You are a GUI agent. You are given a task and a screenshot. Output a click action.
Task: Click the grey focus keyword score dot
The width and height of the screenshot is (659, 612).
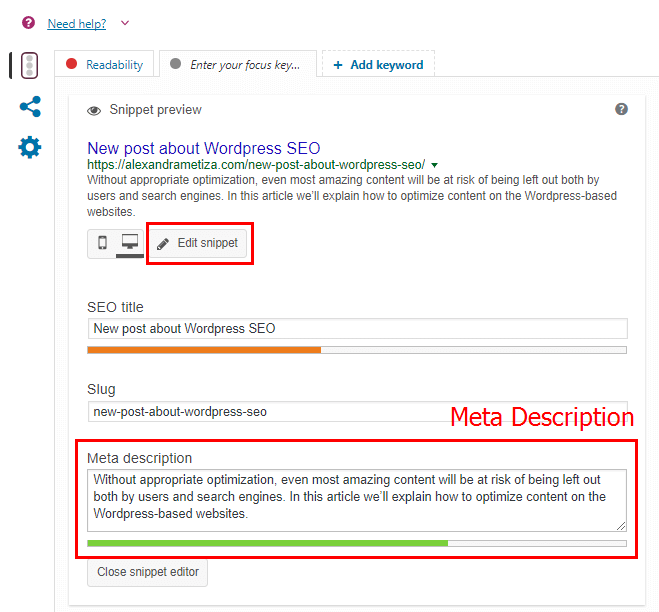(175, 63)
